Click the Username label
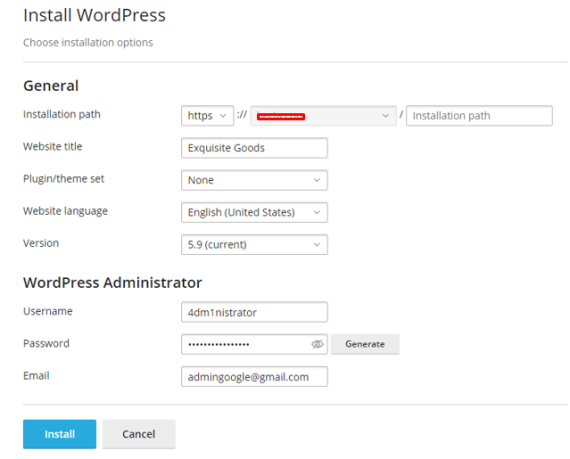The image size is (570, 459). [x=48, y=311]
